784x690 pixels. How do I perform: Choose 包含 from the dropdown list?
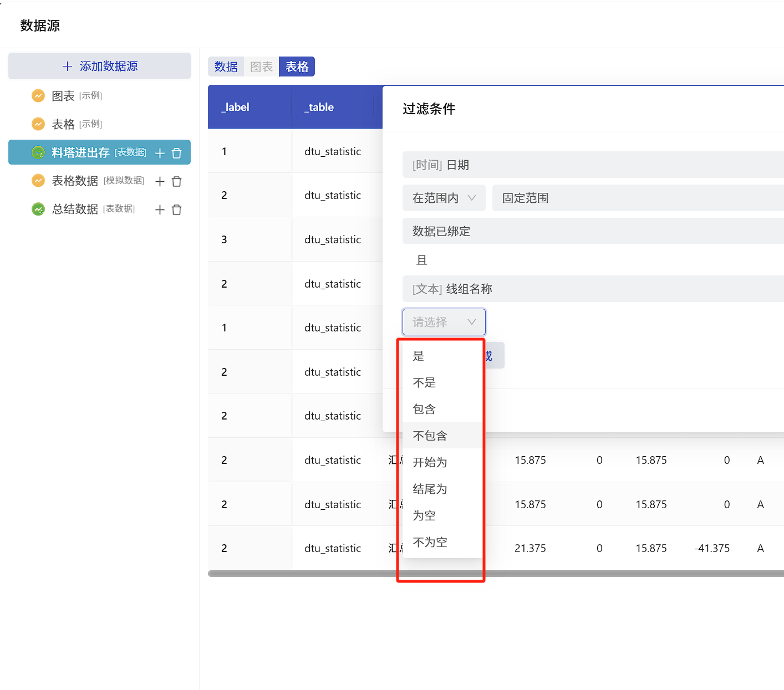coord(442,409)
